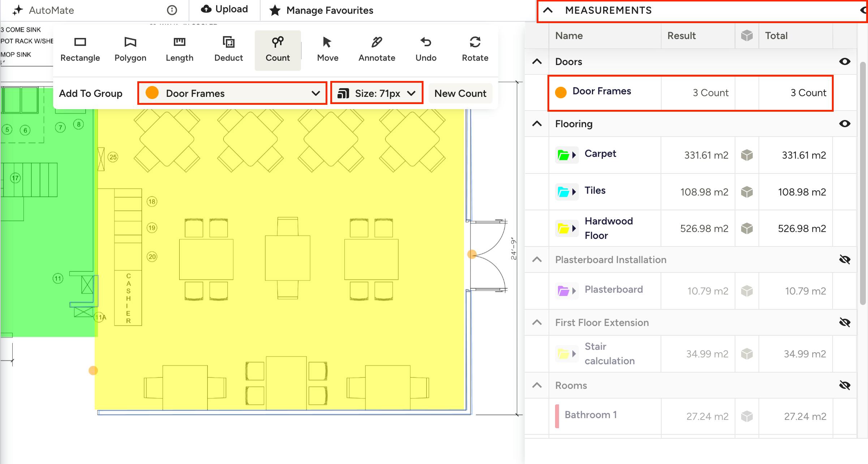The image size is (868, 464).
Task: Hide the Doors group visibility
Action: [845, 61]
